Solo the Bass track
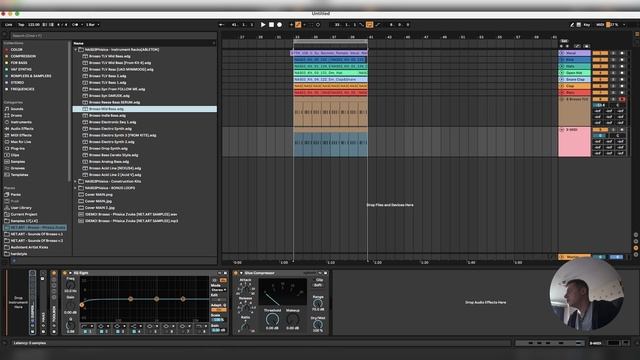Screen dimensions: 640x360 [613, 93]
